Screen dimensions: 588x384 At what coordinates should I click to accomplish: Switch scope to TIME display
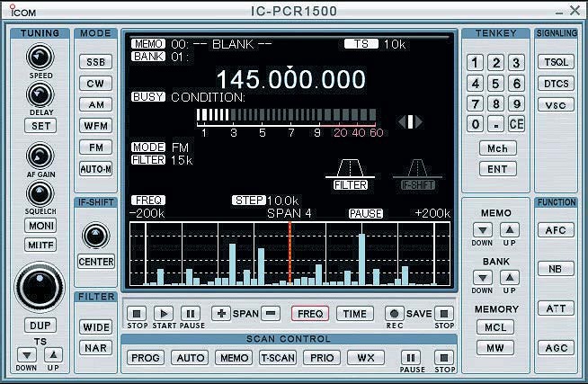pyautogui.click(x=355, y=314)
